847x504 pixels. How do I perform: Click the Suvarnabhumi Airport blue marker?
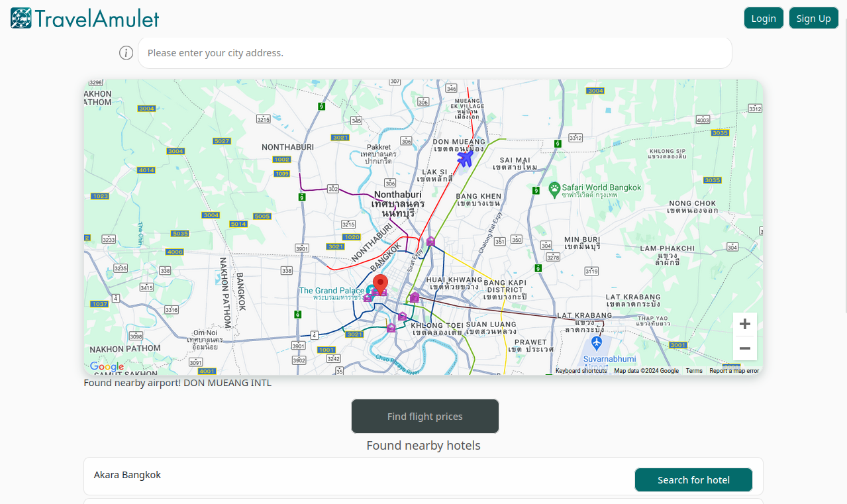coord(595,343)
